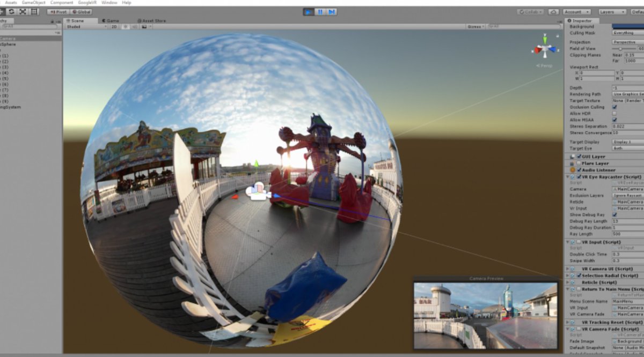Image resolution: width=644 pixels, height=357 pixels.
Task: Open the Rendering Path dropdown
Action: coord(628,94)
